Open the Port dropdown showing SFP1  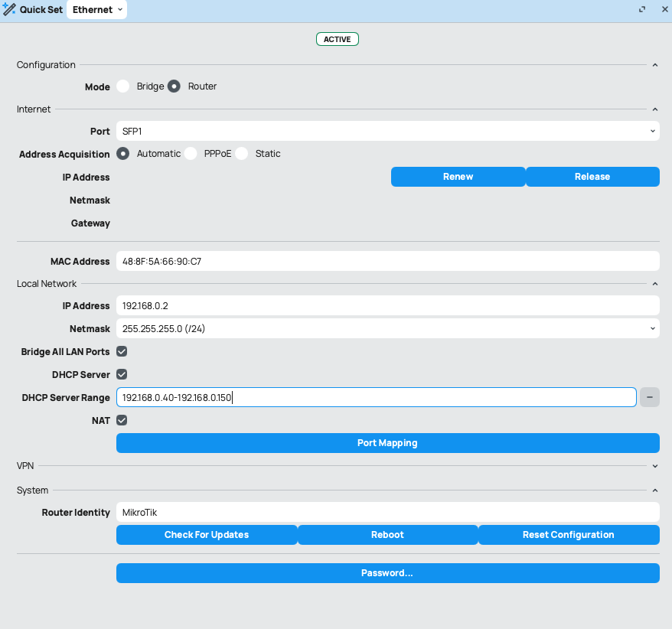pos(387,131)
